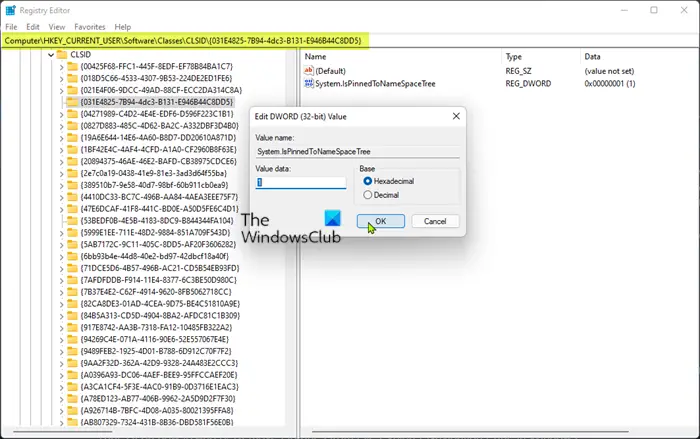700x439 pixels.
Task: Expand the {9489FEB2-1925-4D01-B788-6D912C70F7F2} key
Action: click(61, 351)
